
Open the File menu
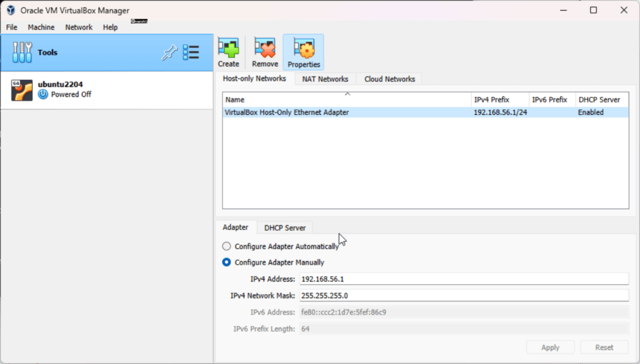point(11,27)
